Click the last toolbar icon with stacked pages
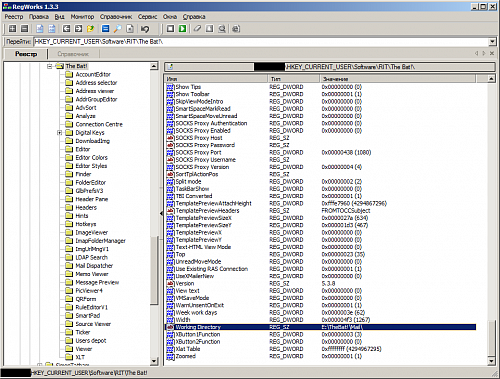Screen dimensions: 500x379 236,29
